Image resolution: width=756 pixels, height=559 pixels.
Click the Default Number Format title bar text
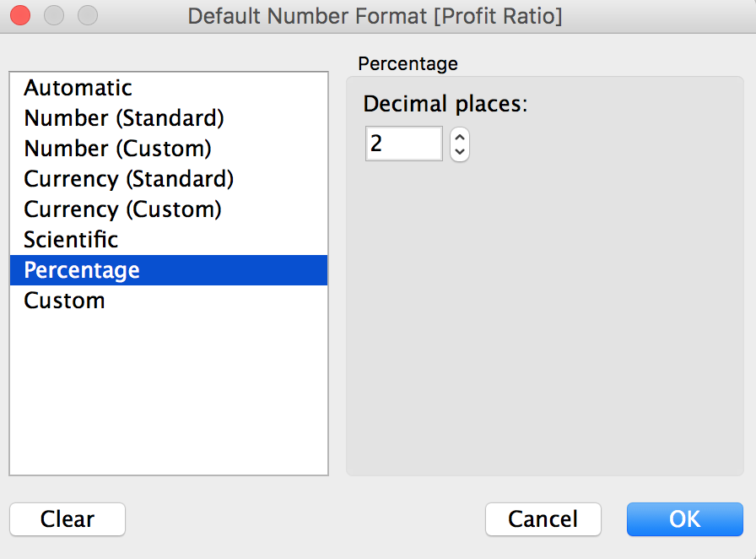coord(375,16)
